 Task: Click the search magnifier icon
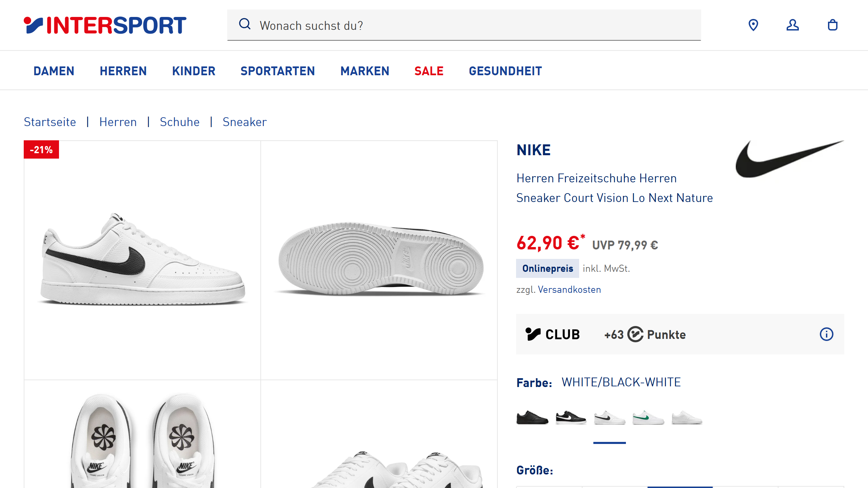pos(244,24)
